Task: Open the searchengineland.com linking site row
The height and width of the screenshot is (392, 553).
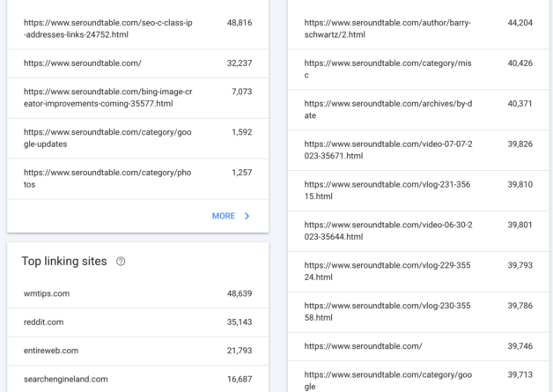Action: click(138, 380)
